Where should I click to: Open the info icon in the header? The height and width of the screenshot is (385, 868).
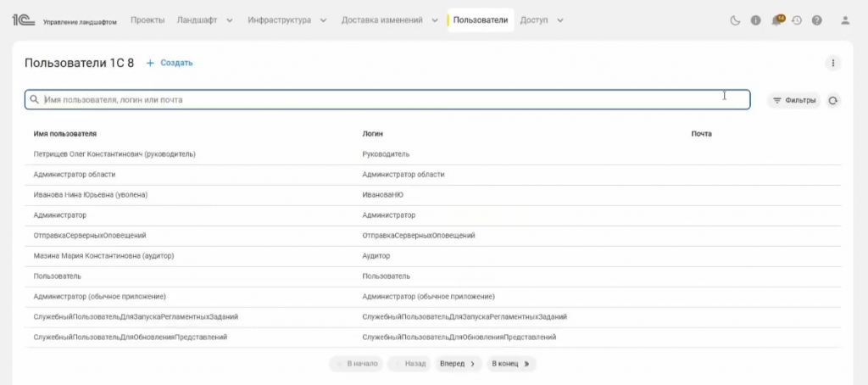[x=755, y=20]
